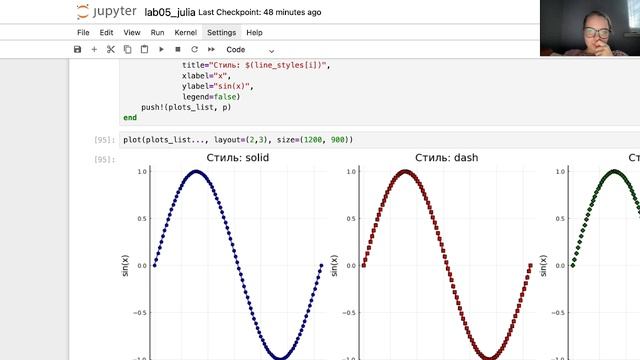
Task: Click the legend=false code line
Action: pos(211,97)
